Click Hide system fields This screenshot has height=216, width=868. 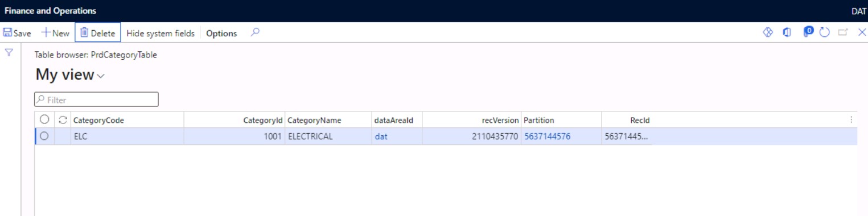161,34
